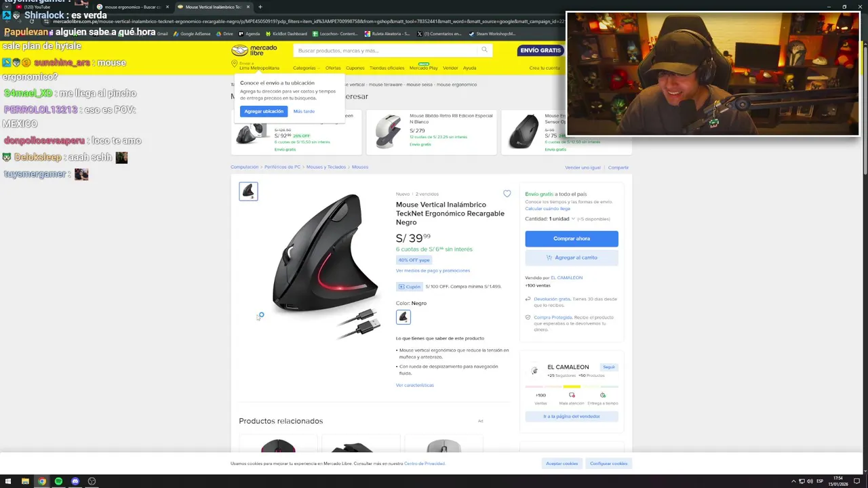This screenshot has height=488, width=868.
Task: Open EL CAMALEON seller link
Action: tap(566, 278)
